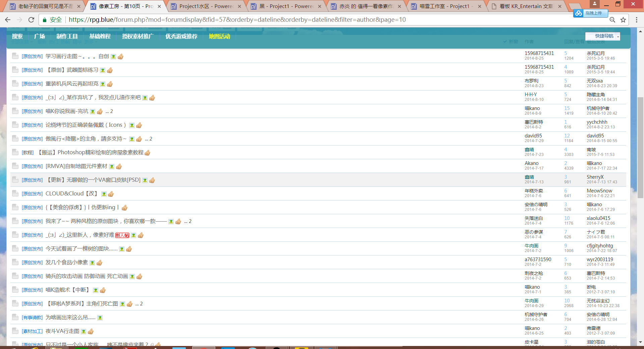Open 地图活动 in forum navigation
Image resolution: width=644 pixels, height=349 pixels.
219,36
